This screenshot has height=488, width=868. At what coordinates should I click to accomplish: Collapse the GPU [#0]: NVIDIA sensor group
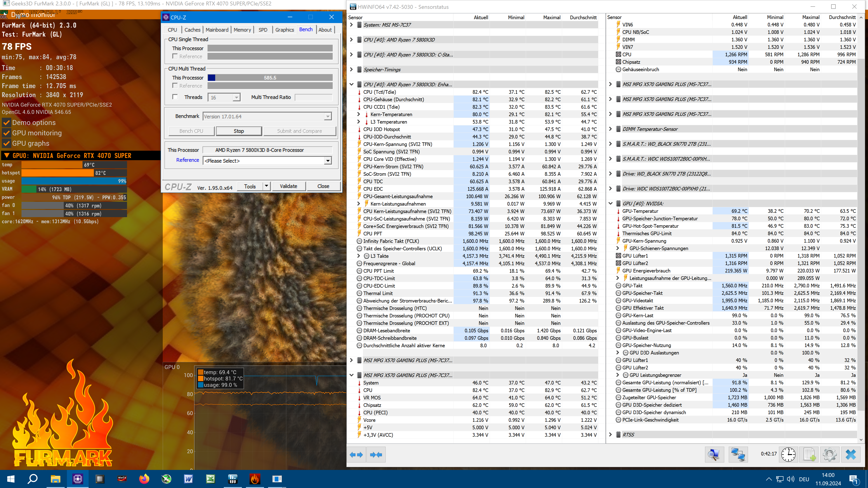(611, 203)
